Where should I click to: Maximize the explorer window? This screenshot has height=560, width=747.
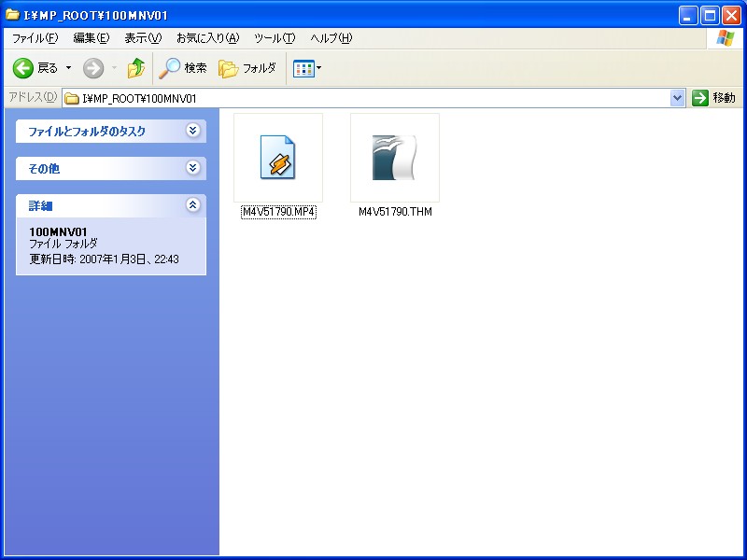[x=710, y=16]
